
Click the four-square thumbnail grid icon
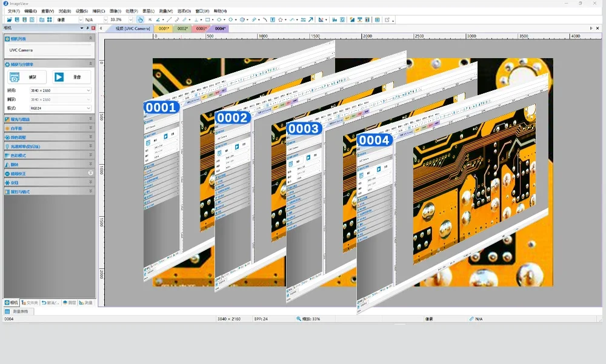[50, 20]
